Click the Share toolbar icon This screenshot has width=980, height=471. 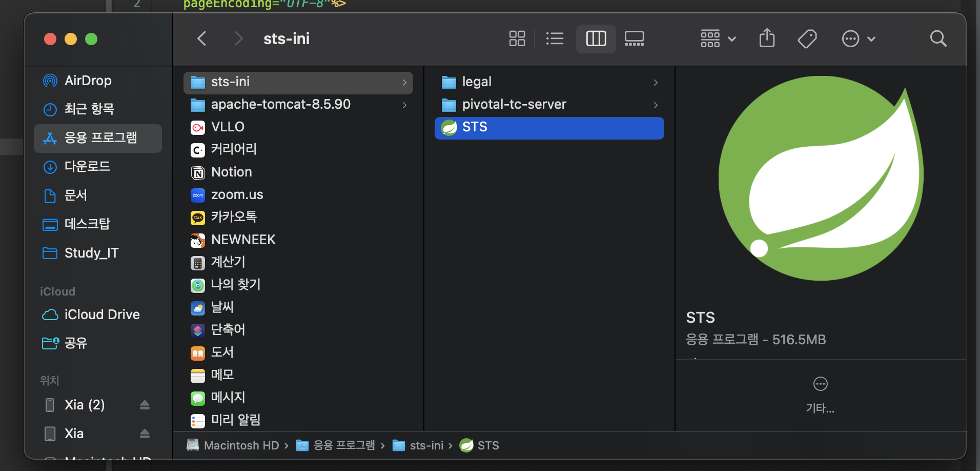tap(767, 38)
